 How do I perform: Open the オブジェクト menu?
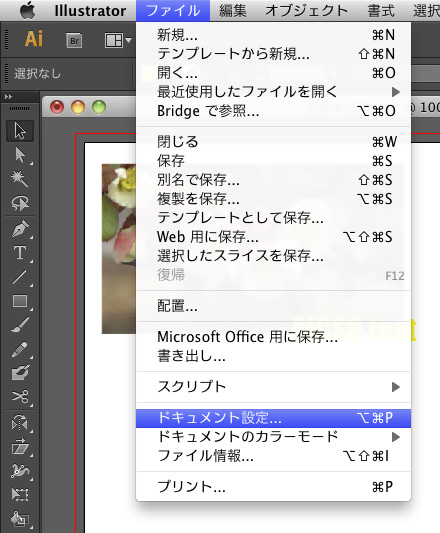(306, 11)
